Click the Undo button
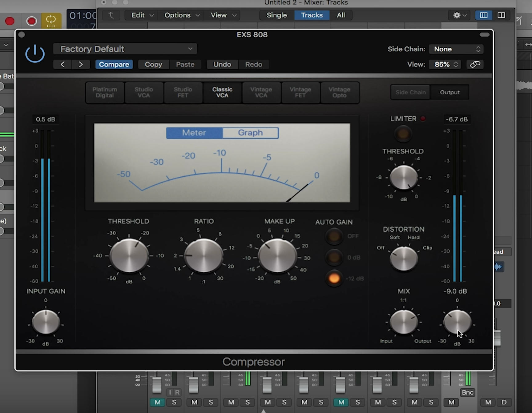This screenshot has height=413, width=532. click(222, 64)
